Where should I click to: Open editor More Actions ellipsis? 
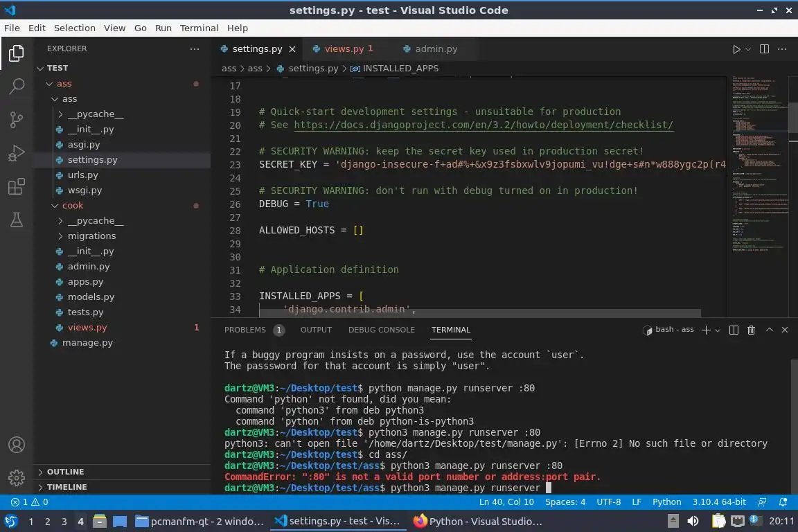click(x=782, y=49)
